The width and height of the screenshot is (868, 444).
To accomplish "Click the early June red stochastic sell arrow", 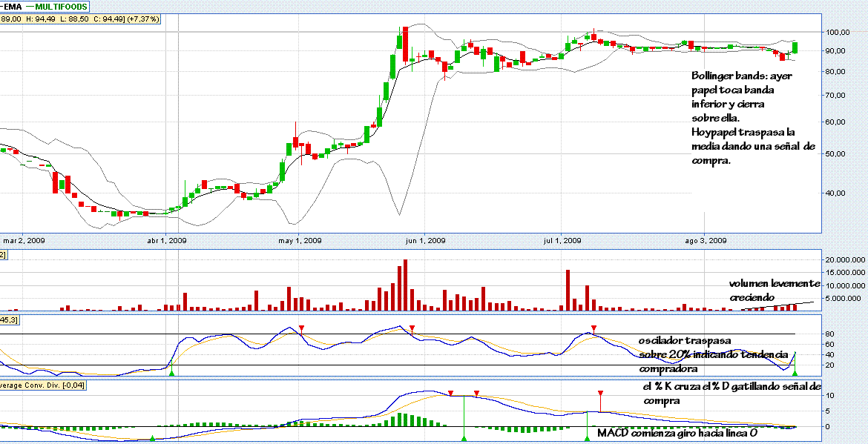I will point(412,328).
